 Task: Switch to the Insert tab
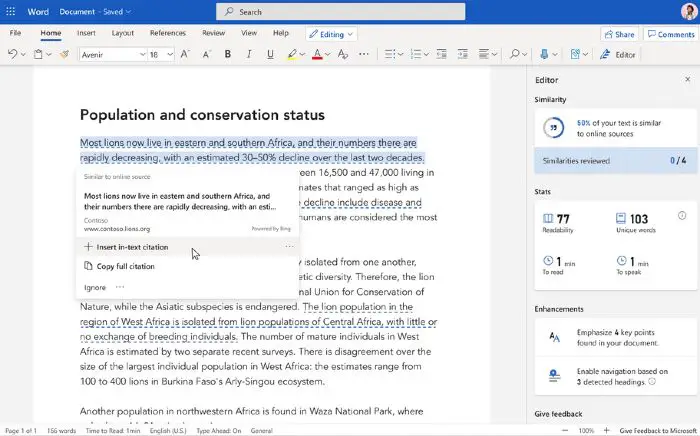tap(86, 33)
